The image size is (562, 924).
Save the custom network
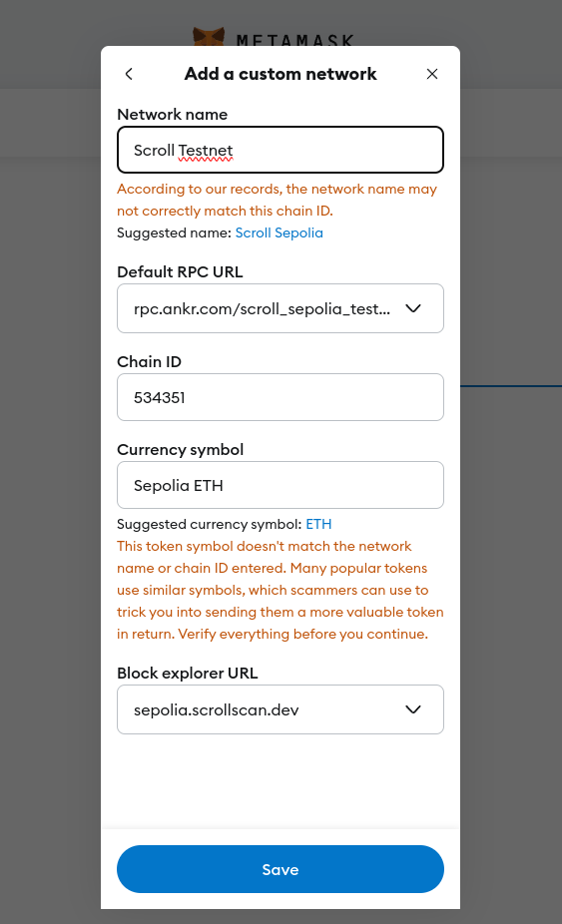[281, 869]
